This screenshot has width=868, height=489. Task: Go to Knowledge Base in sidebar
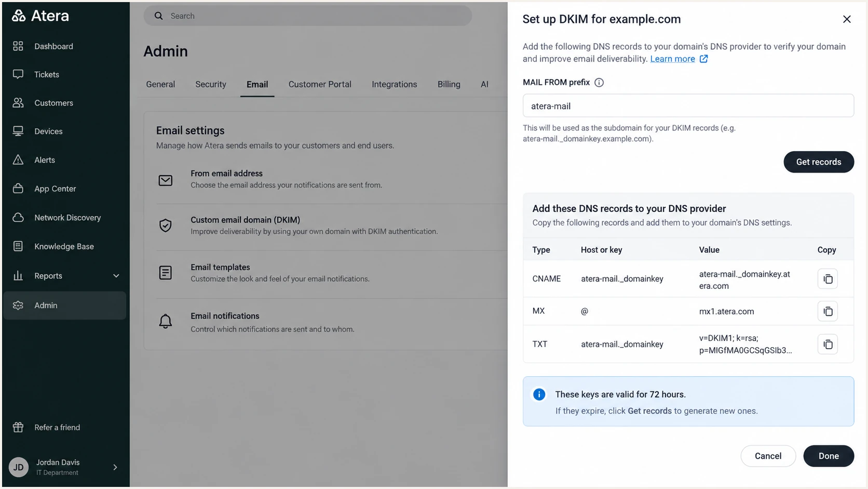click(x=64, y=246)
